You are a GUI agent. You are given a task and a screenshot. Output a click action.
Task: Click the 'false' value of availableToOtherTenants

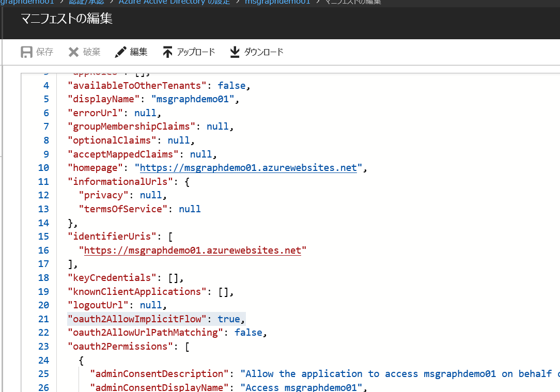click(x=231, y=85)
